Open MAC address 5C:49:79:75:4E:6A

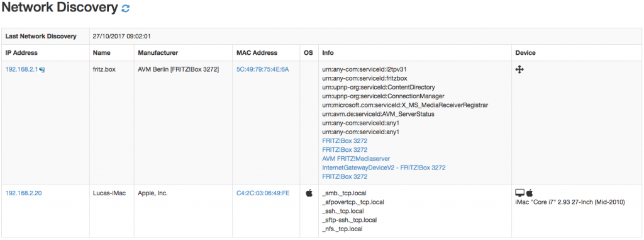[262, 69]
